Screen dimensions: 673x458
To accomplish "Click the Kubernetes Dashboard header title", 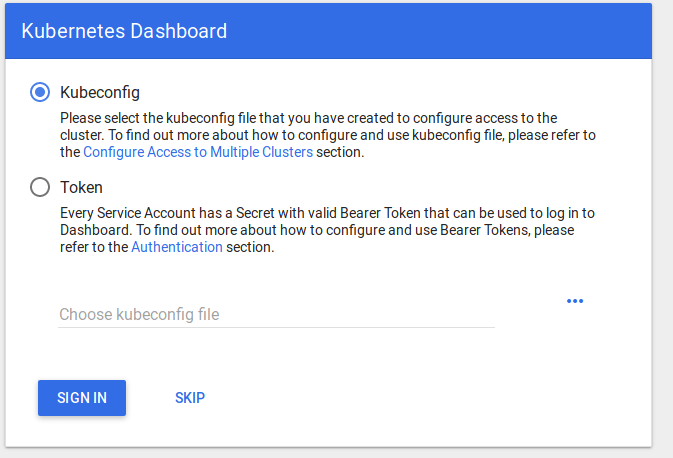I will pyautogui.click(x=124, y=31).
